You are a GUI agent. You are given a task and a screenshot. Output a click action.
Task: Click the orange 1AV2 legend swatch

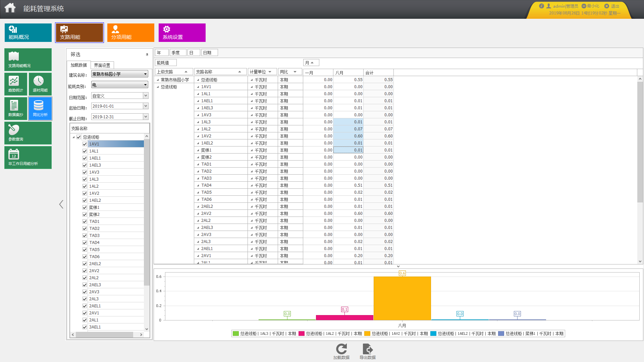pos(367,334)
